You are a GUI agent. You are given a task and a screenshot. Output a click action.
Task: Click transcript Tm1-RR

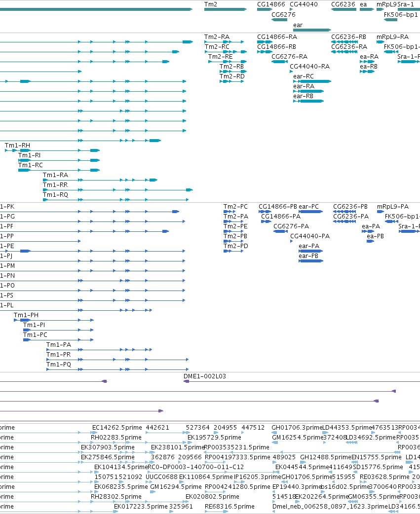(118, 190)
